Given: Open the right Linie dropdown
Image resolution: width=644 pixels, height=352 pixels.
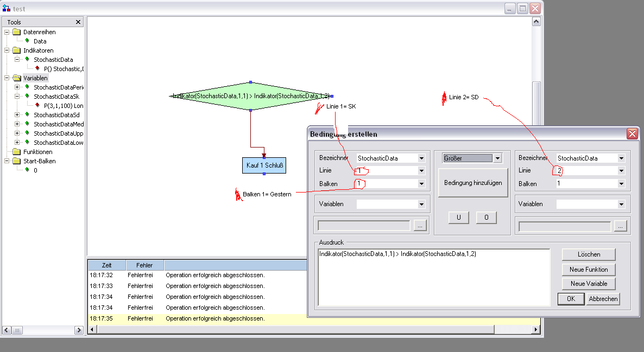Looking at the screenshot, I should [621, 171].
